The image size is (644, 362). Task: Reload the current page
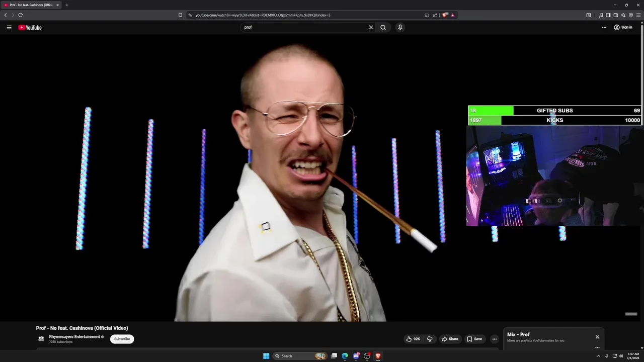pos(21,15)
